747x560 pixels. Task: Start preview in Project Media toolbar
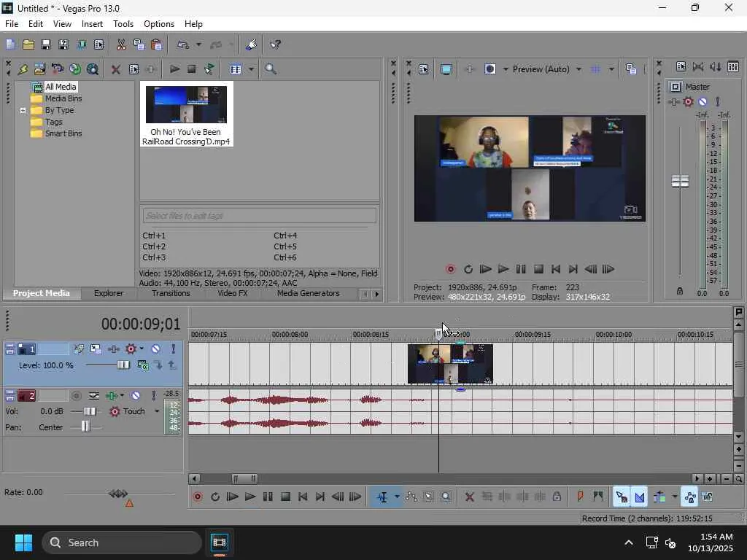pos(174,69)
